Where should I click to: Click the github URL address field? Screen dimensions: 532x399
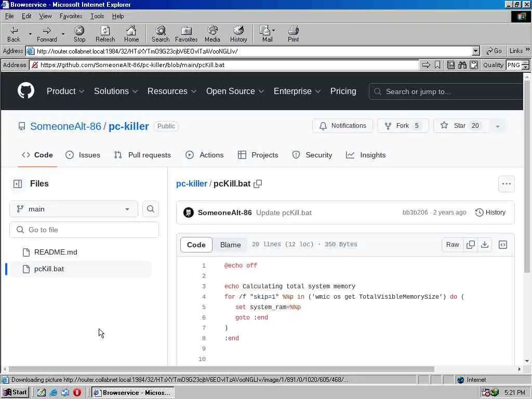coord(224,65)
